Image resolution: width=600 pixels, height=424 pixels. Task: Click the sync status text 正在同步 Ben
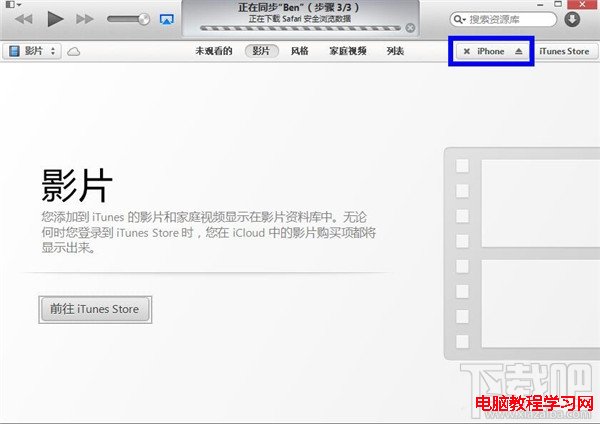[x=298, y=7]
